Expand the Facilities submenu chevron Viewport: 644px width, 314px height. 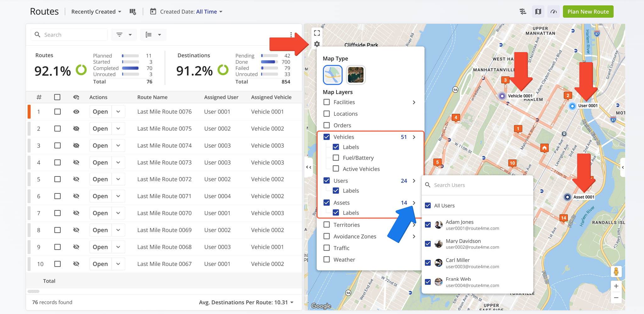click(x=414, y=102)
